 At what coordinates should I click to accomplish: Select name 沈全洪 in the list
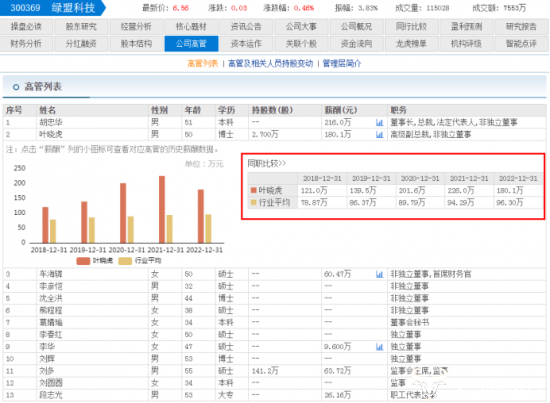pos(51,298)
